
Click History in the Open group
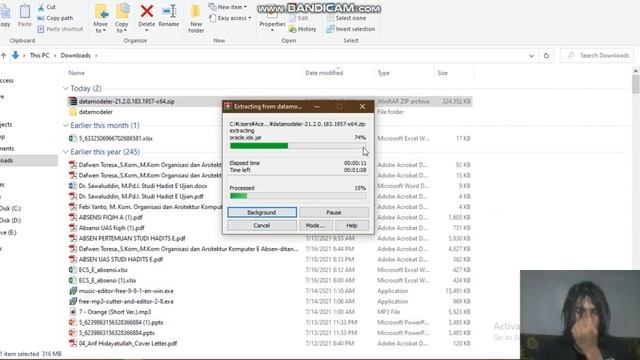point(302,29)
